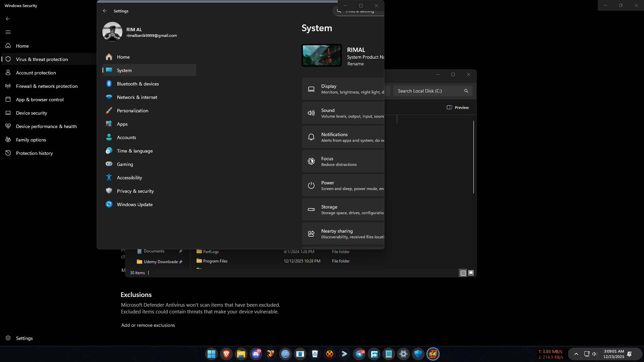Open Gaming settings
The image size is (644, 362).
(x=149, y=164)
